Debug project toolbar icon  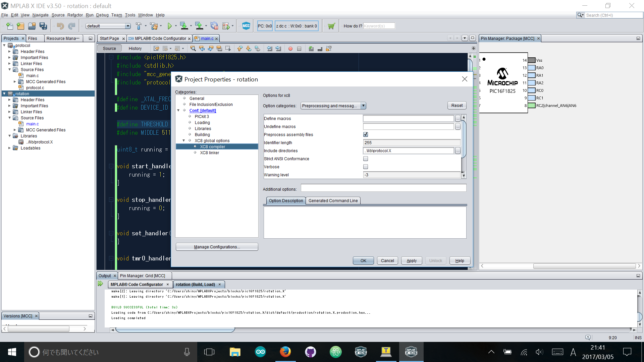click(x=226, y=26)
